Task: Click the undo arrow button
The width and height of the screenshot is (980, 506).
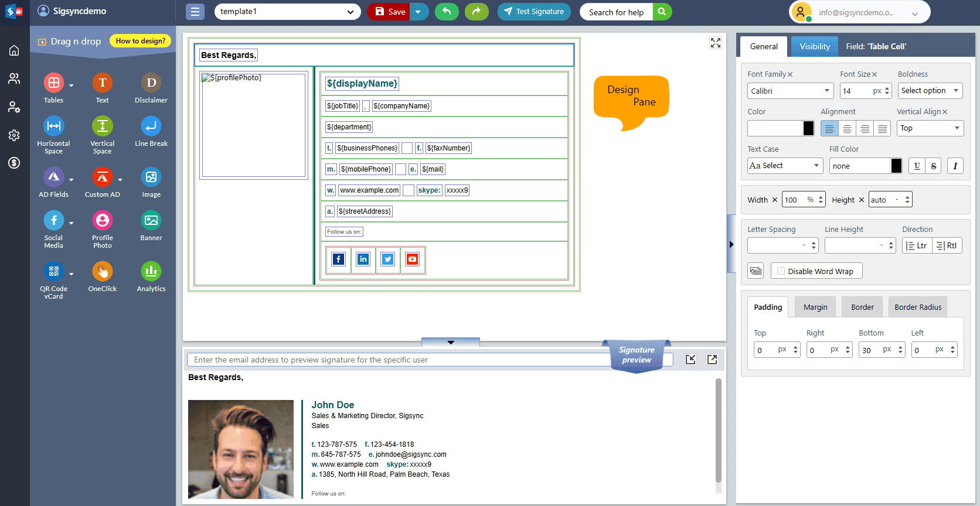Action: click(447, 12)
